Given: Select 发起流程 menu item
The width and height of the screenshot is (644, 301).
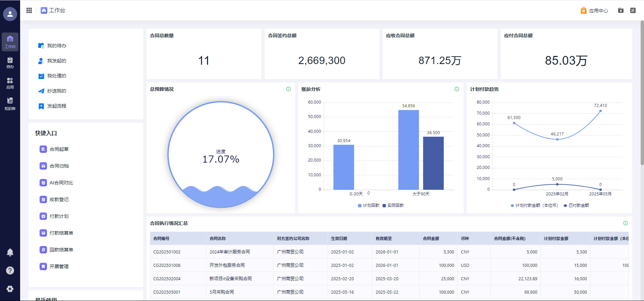Looking at the screenshot, I should coord(56,106).
